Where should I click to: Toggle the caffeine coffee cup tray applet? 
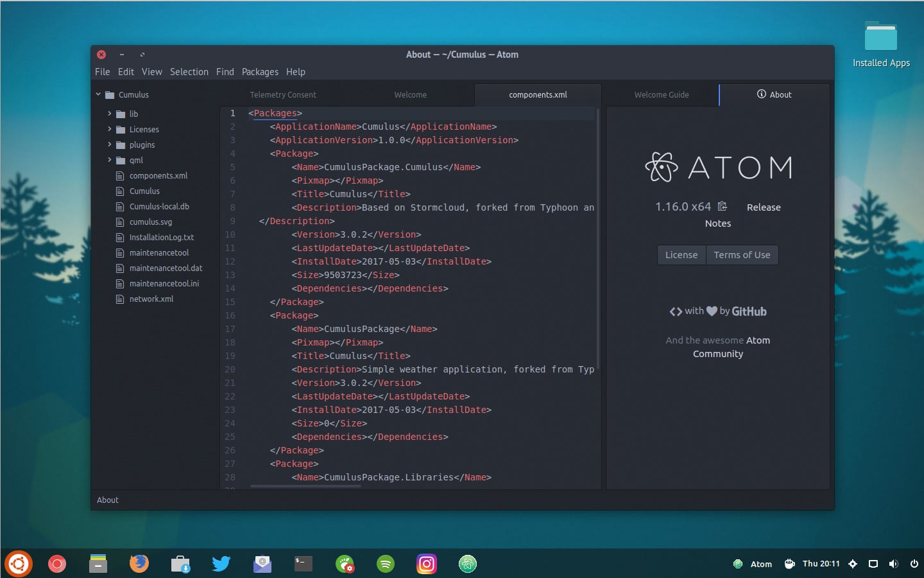point(789,563)
